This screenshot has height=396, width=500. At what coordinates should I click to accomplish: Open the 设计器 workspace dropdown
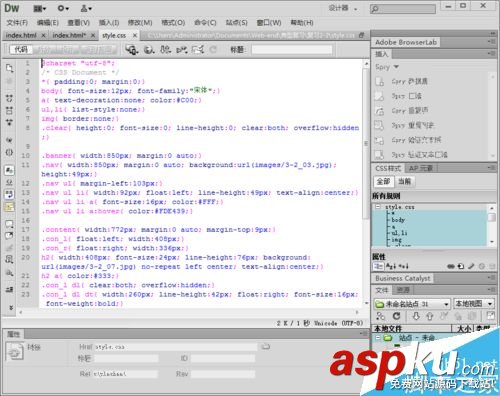tap(343, 8)
